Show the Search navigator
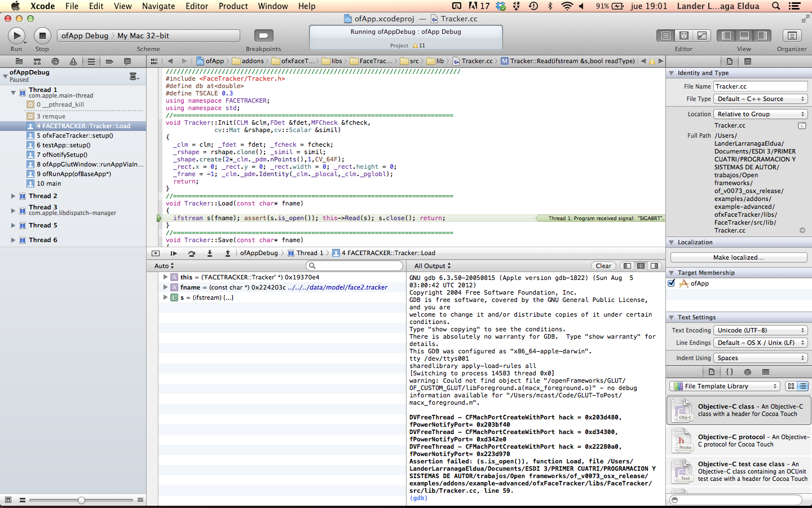Image resolution: width=812 pixels, height=508 pixels. tap(55, 61)
